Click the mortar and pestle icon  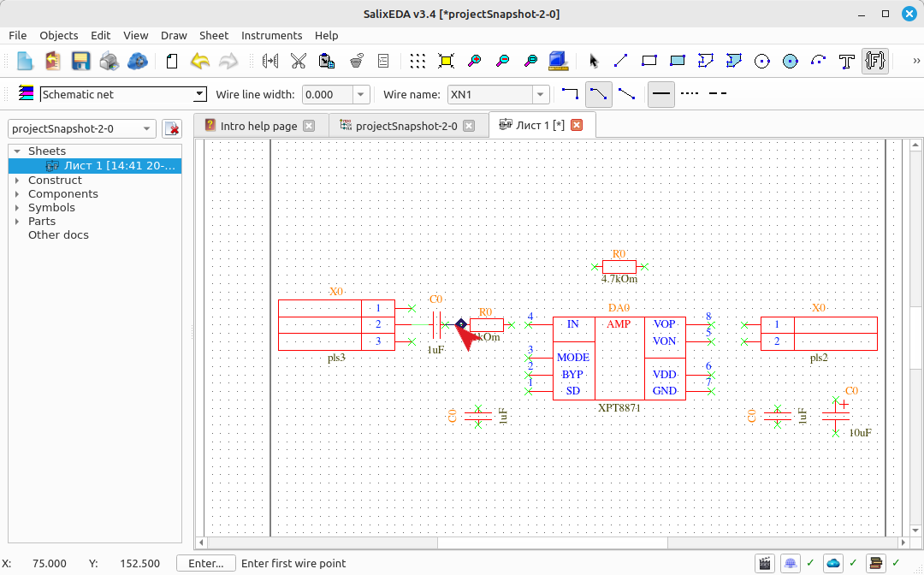356,62
